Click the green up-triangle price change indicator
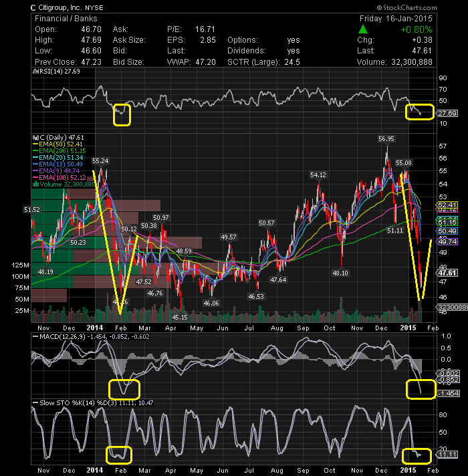Image resolution: width=468 pixels, height=476 pixels. coord(362,29)
